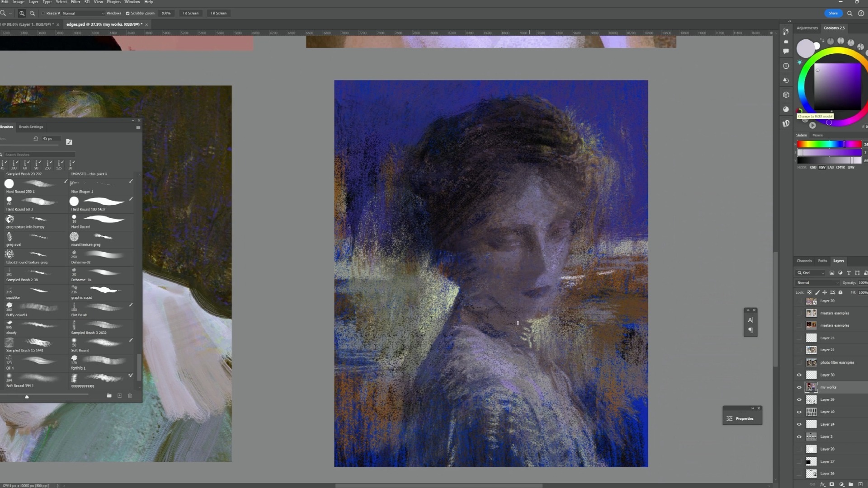Click the brush panel flyout menu icon

tap(138, 127)
